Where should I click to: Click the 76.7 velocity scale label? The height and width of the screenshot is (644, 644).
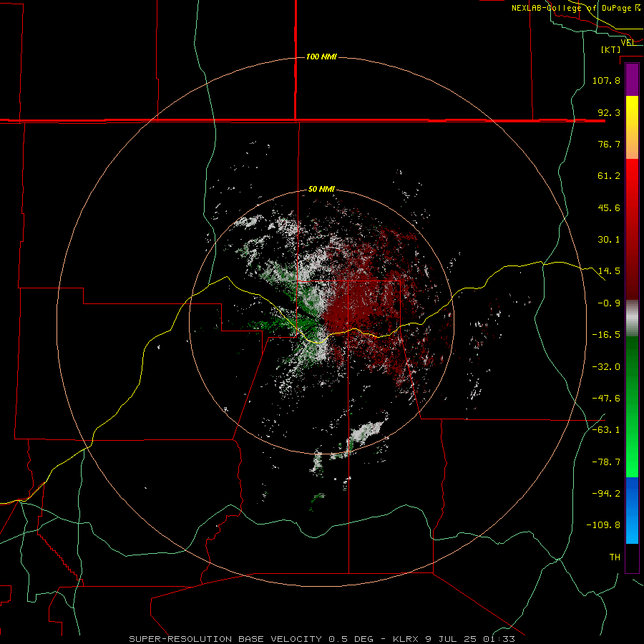coord(609,144)
